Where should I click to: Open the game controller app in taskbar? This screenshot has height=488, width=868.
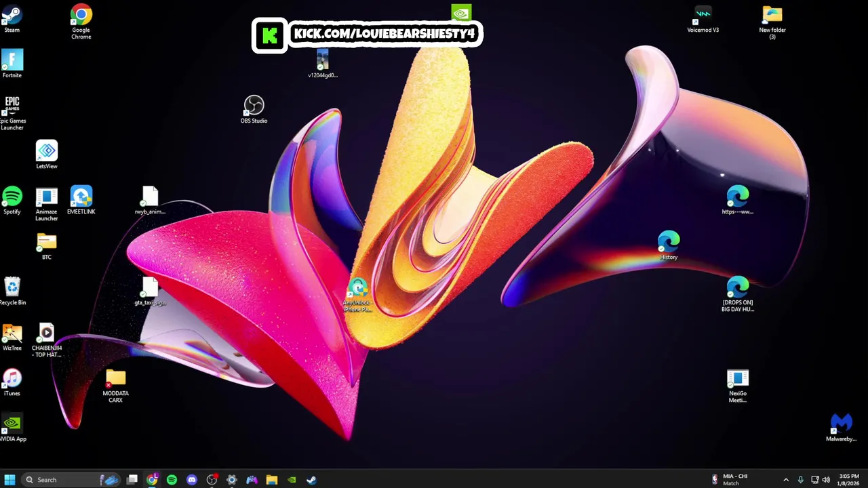(x=252, y=480)
